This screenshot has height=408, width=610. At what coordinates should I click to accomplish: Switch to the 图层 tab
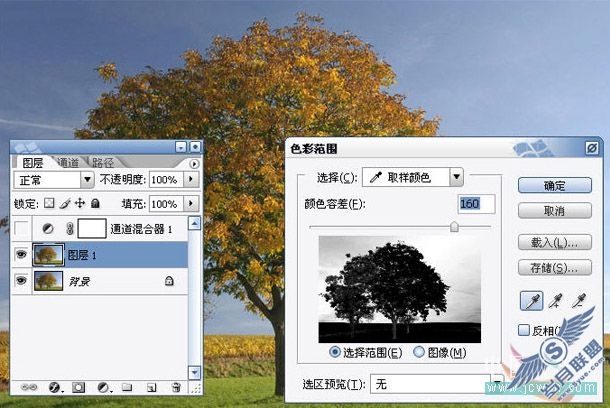[x=33, y=163]
